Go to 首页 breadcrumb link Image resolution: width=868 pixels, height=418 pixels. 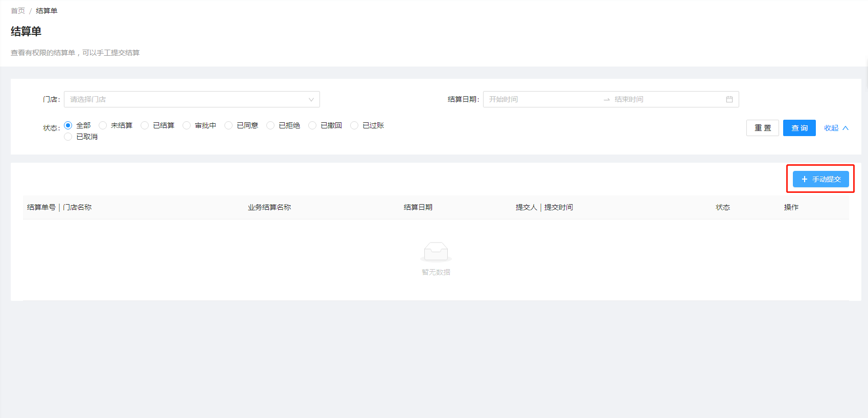[x=18, y=11]
